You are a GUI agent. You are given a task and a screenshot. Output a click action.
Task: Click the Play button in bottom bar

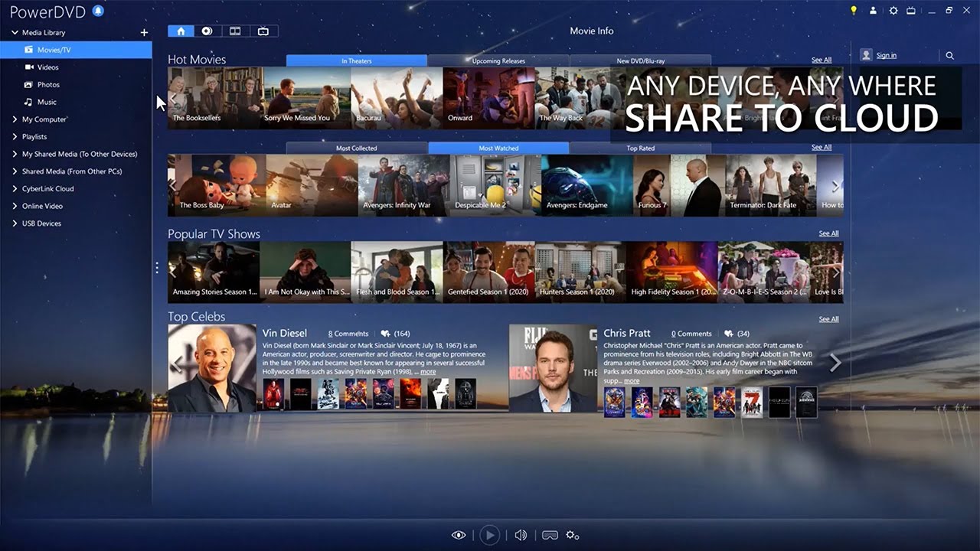point(490,535)
